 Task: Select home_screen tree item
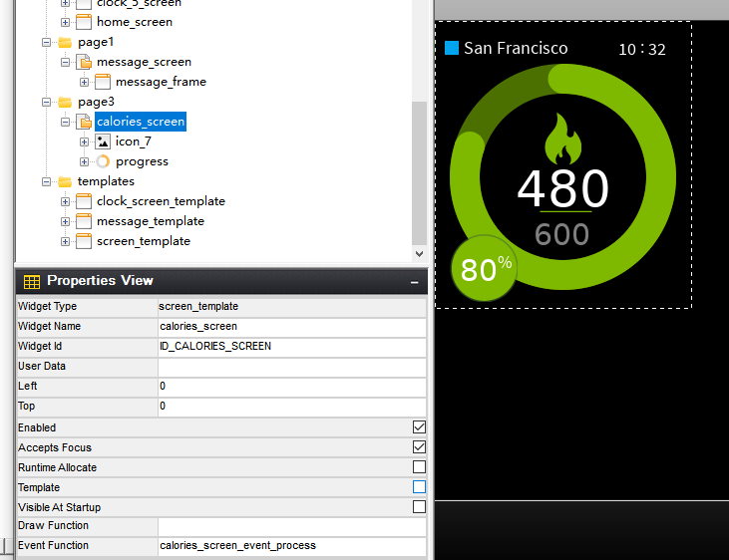(x=134, y=22)
